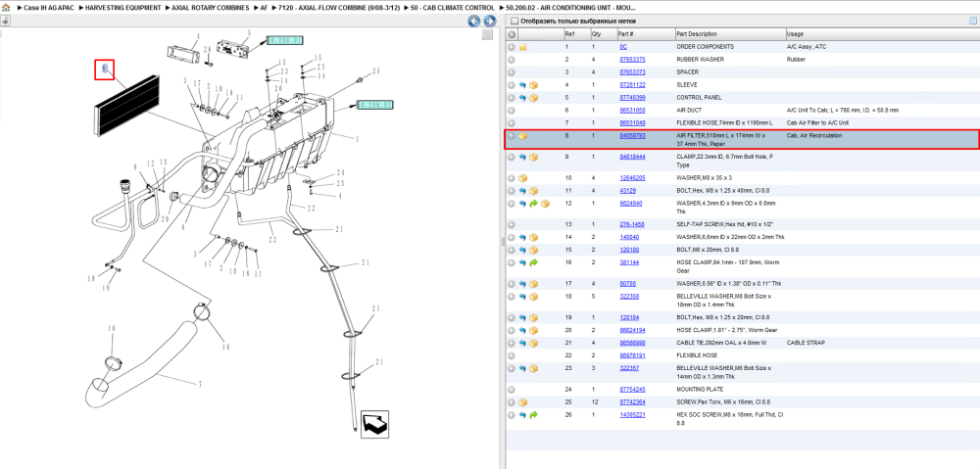The image size is (980, 469).
Task: Click 'MOUNTING PLATE' description text
Action: 698,390
